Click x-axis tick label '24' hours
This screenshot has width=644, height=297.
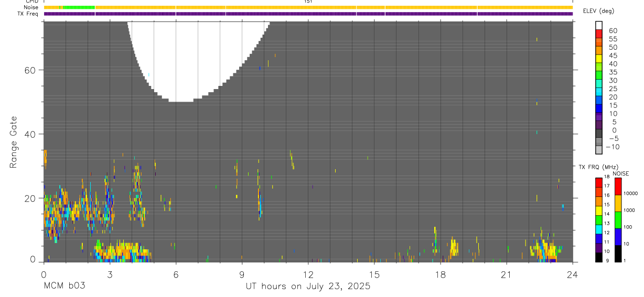[572, 274]
